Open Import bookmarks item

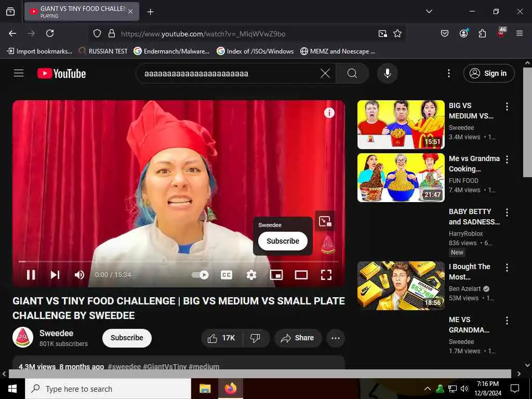pos(39,51)
